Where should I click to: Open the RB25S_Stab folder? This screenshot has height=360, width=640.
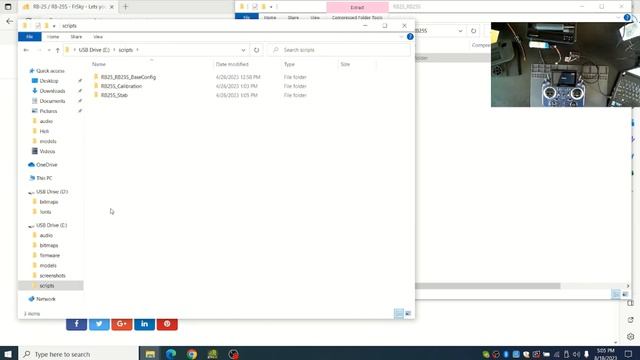[x=114, y=95]
